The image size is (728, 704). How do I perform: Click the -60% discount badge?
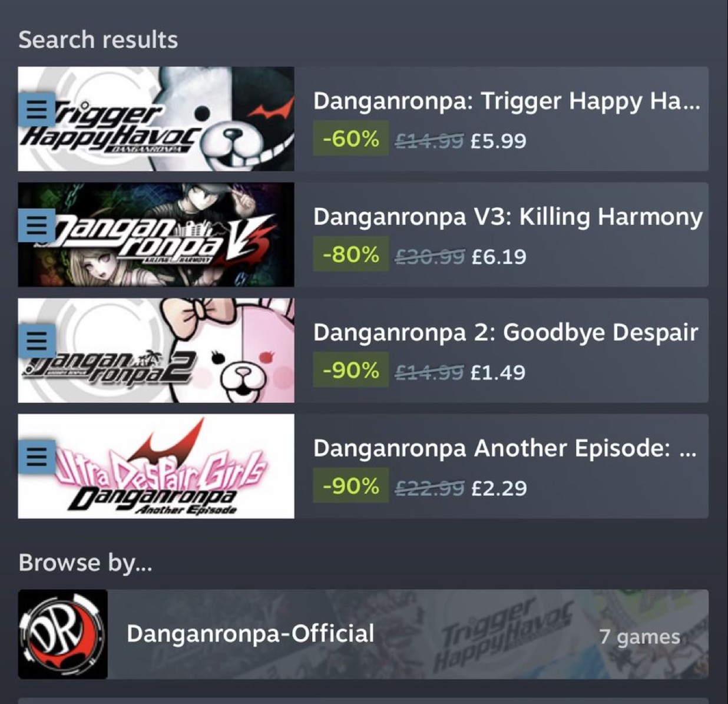[x=350, y=138]
